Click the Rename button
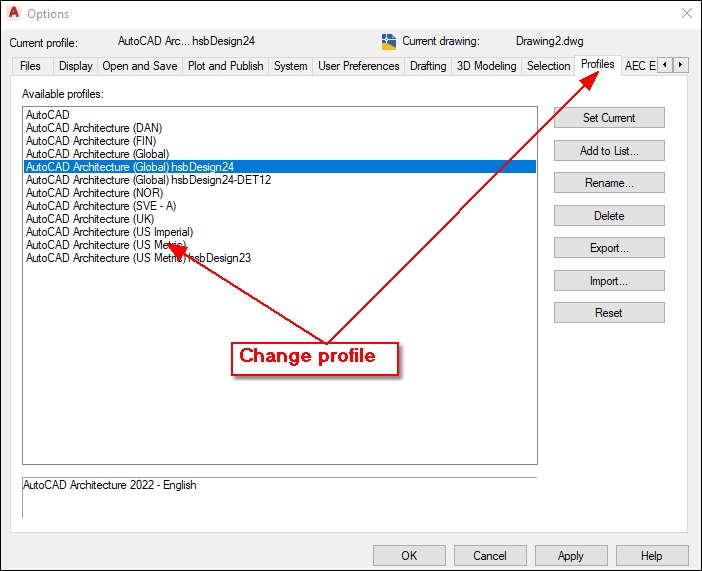Image resolution: width=702 pixels, height=571 pixels. (609, 183)
